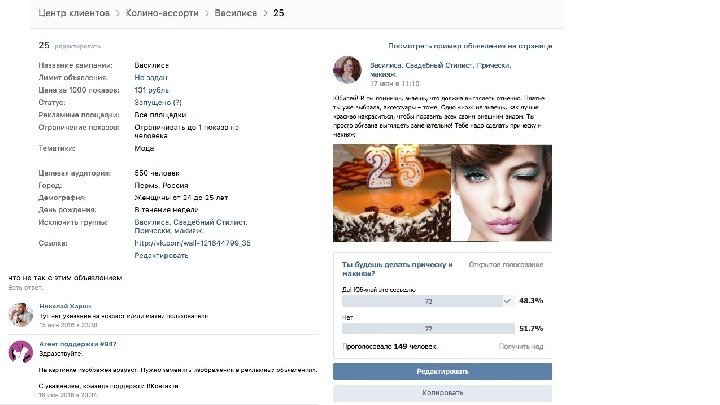720x405 pixels.
Task: Click the blue Редактировать button
Action: pos(442,371)
